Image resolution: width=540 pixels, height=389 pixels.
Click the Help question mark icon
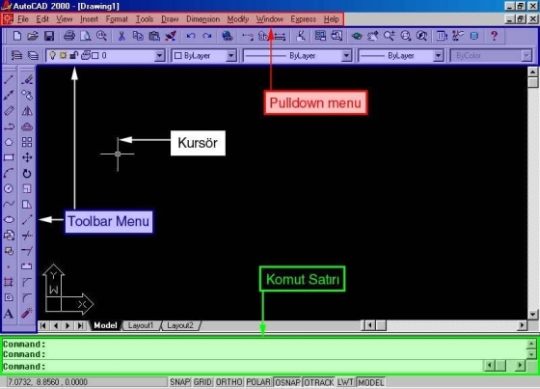tap(494, 36)
